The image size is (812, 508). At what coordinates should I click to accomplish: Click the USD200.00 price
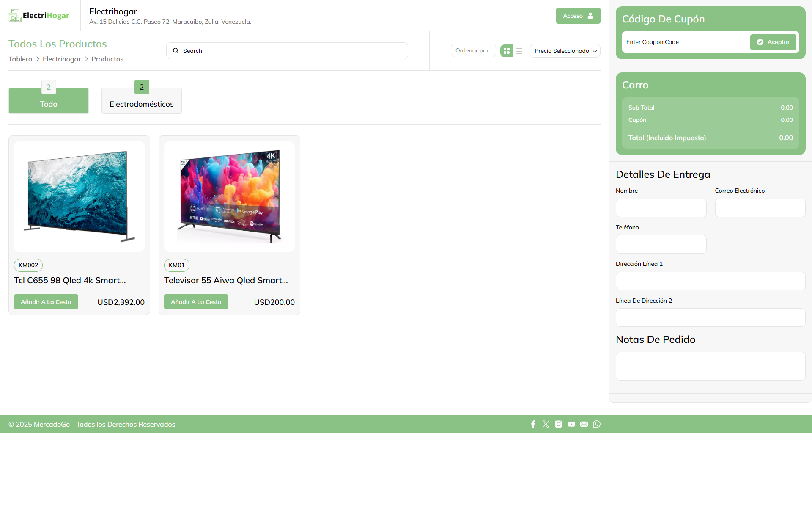274,302
